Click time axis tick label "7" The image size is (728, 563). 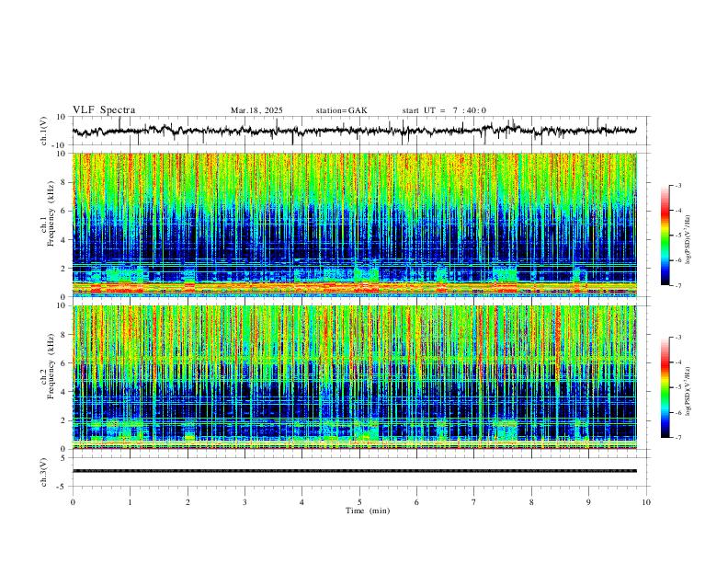(474, 502)
